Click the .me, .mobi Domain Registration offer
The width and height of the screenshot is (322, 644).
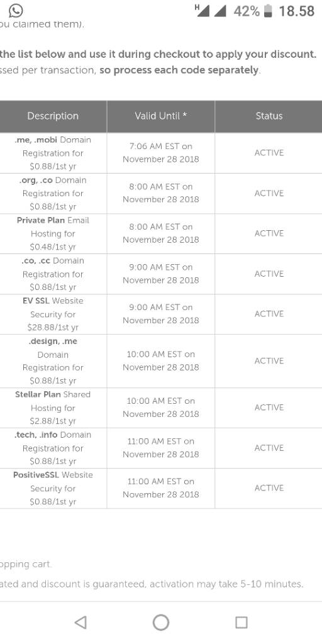pos(53,153)
